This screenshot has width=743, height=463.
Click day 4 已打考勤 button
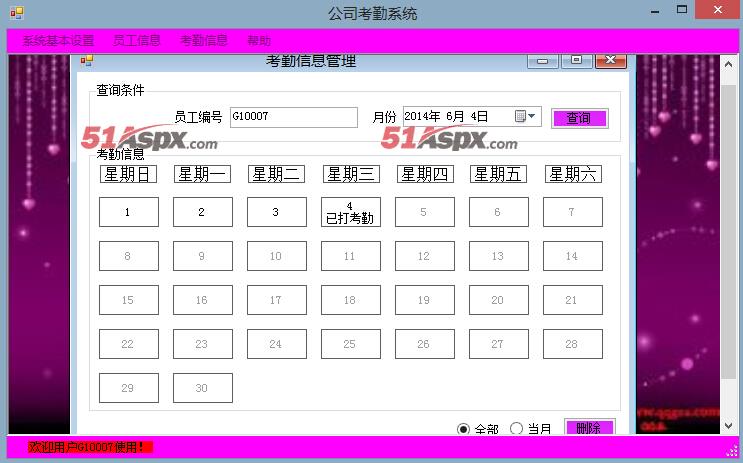click(x=351, y=212)
